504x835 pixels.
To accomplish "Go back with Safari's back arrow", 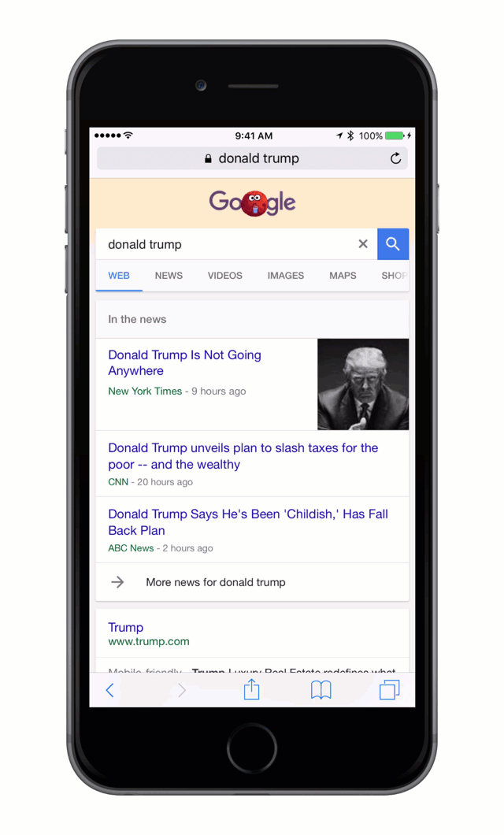I will click(110, 691).
